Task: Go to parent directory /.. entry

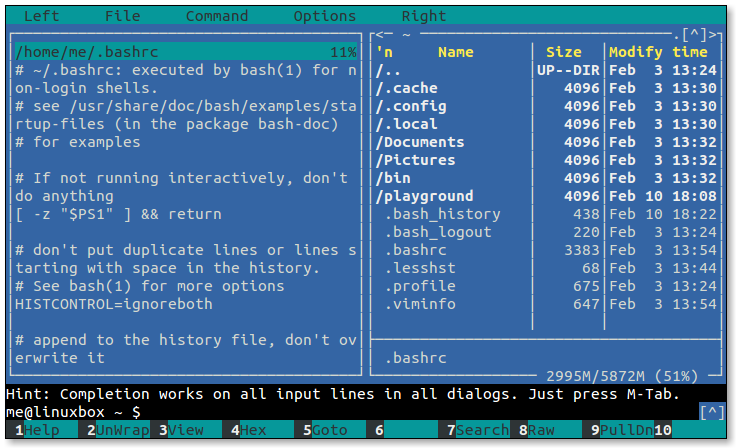Action: point(388,70)
